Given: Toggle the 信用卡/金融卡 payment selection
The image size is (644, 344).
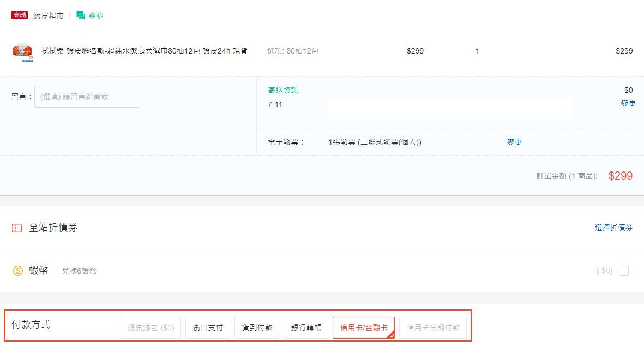Looking at the screenshot, I should tap(363, 327).
